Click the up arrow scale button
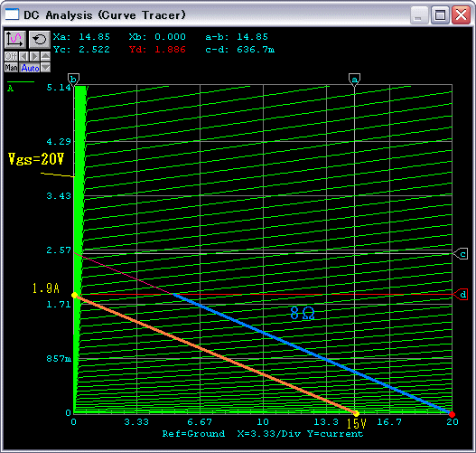476x453 pixels. (45, 56)
